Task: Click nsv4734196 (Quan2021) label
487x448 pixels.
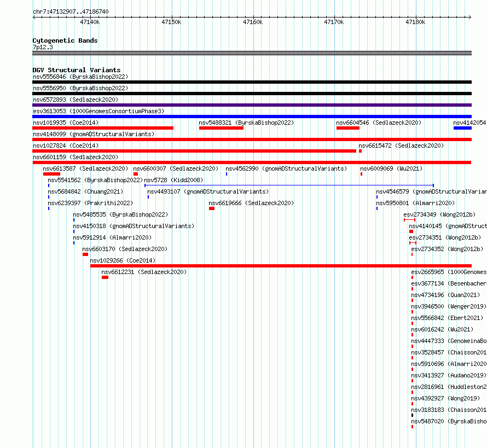Action: (445, 295)
